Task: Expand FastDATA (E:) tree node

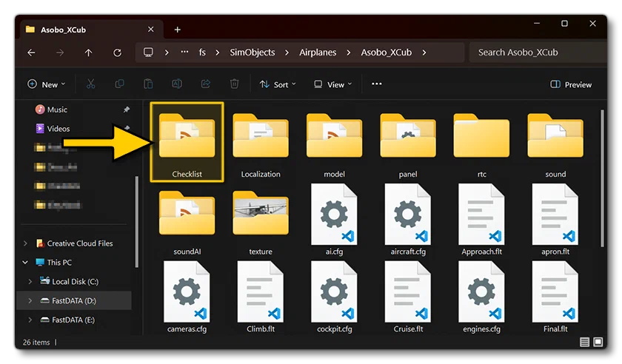Action: (x=30, y=320)
